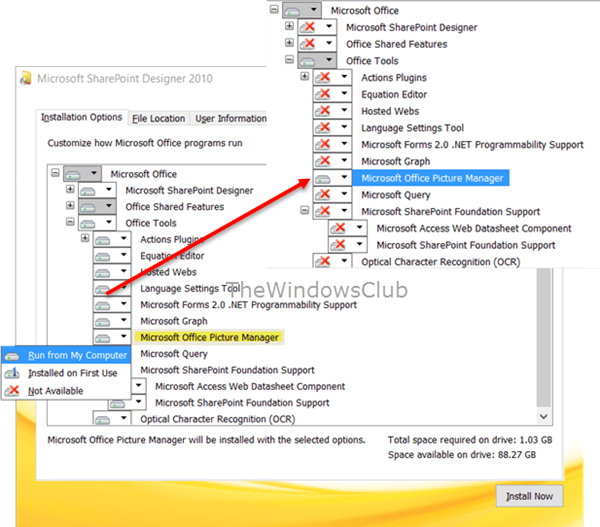The height and width of the screenshot is (527, 600).
Task: Click red X icon for Access Web Datasheet right
Action: click(x=338, y=228)
